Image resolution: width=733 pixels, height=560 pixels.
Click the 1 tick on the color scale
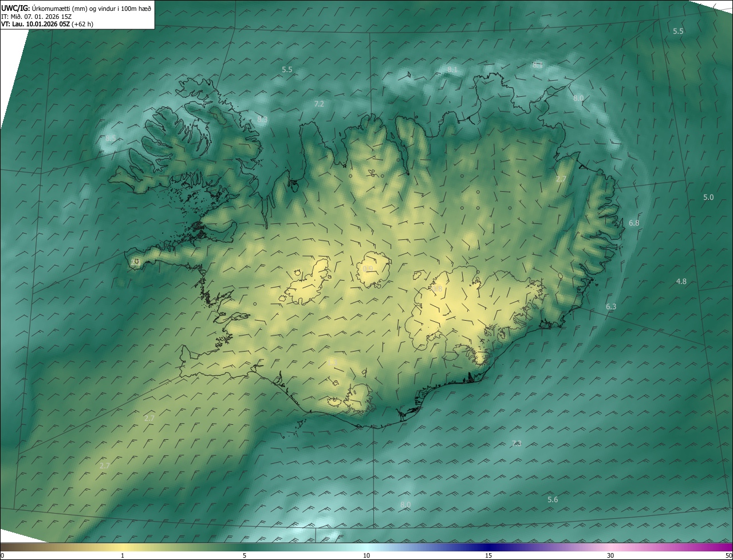tap(123, 555)
